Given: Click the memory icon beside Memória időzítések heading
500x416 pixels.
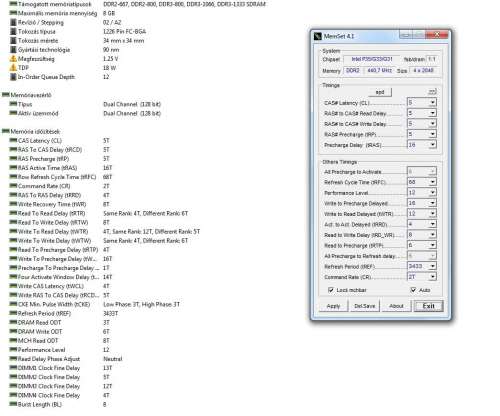Looking at the screenshot, I should 6,131.
